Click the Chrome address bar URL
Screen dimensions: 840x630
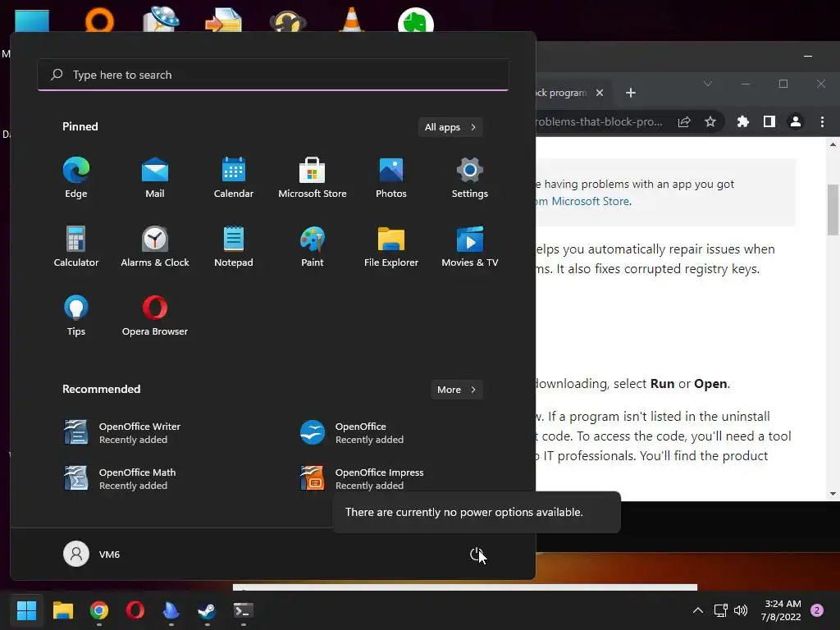(x=599, y=121)
